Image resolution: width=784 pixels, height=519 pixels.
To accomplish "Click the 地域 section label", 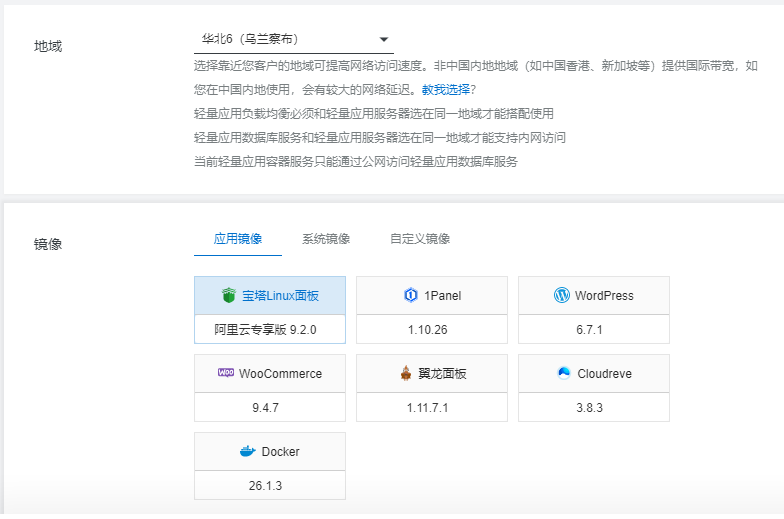I will pos(48,46).
